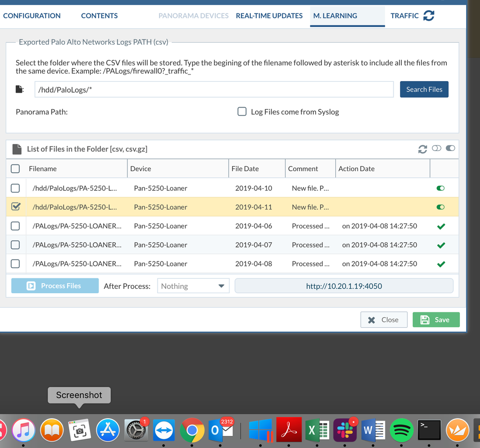Open the REAL-TIME UPDATES tab

coord(269,16)
